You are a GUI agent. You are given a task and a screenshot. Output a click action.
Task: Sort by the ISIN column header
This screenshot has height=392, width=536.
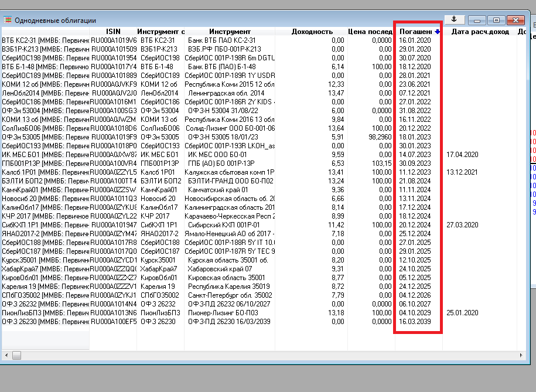click(113, 32)
